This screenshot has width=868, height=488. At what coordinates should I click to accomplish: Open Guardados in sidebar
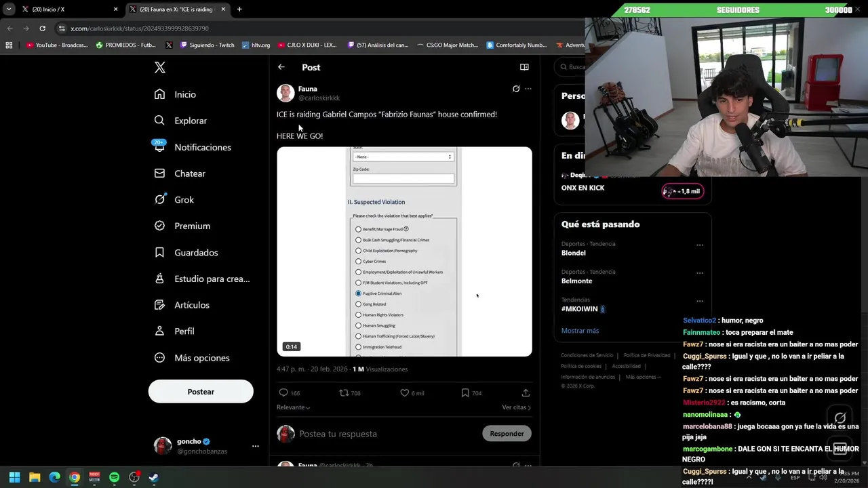click(x=186, y=252)
